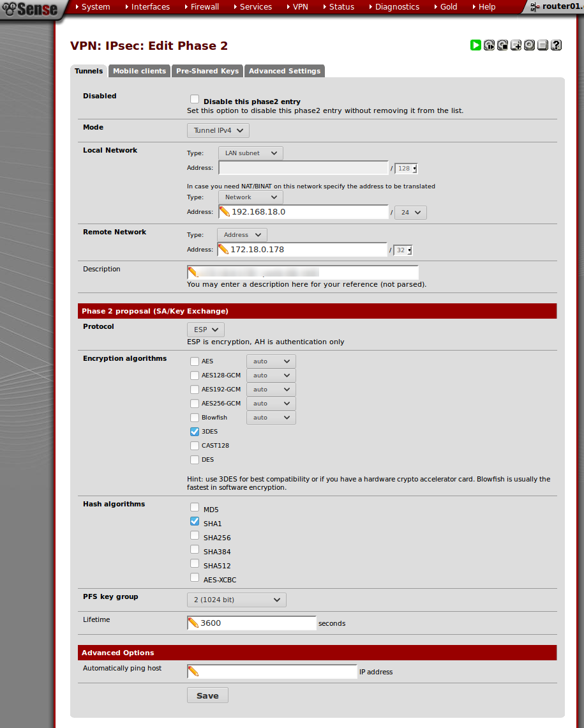Open the Blowfish key length dropdown

(x=271, y=418)
